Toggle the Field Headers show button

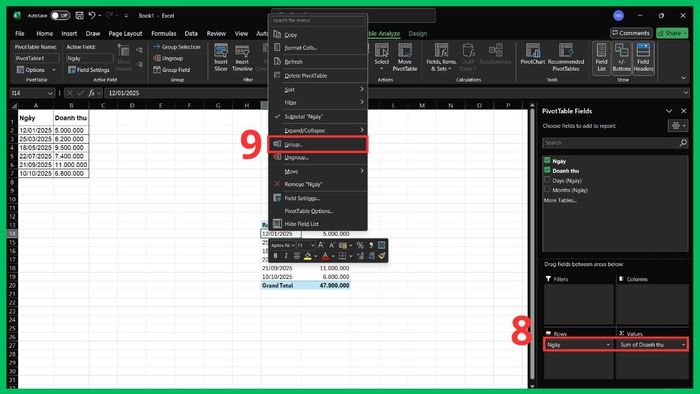(x=643, y=58)
